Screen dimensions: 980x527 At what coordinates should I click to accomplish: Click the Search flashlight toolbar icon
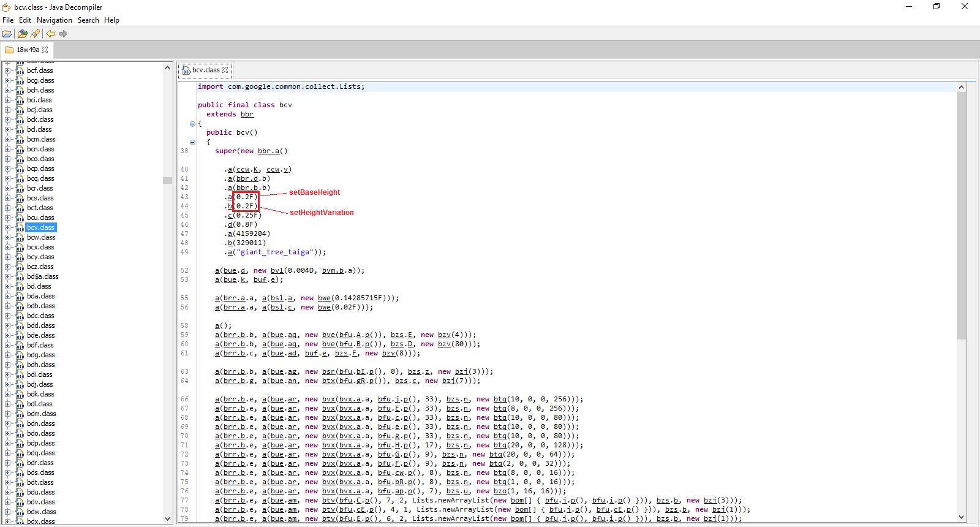(x=35, y=34)
